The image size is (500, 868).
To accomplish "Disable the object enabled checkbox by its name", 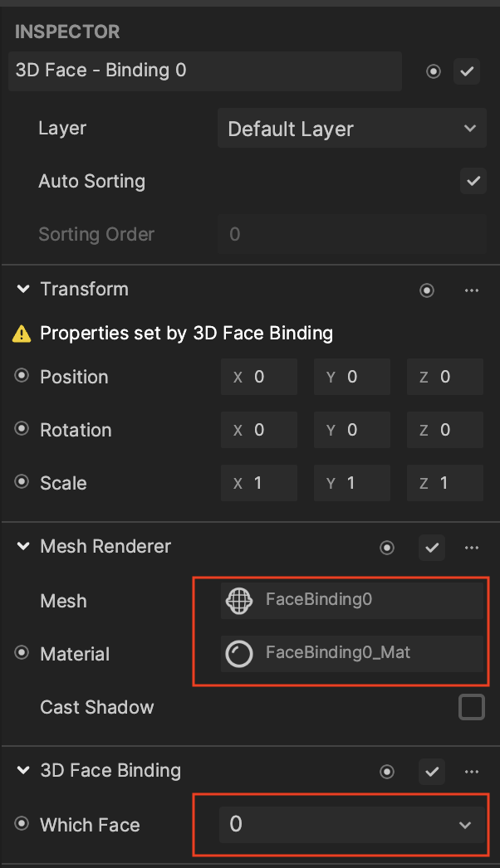I will coord(467,71).
